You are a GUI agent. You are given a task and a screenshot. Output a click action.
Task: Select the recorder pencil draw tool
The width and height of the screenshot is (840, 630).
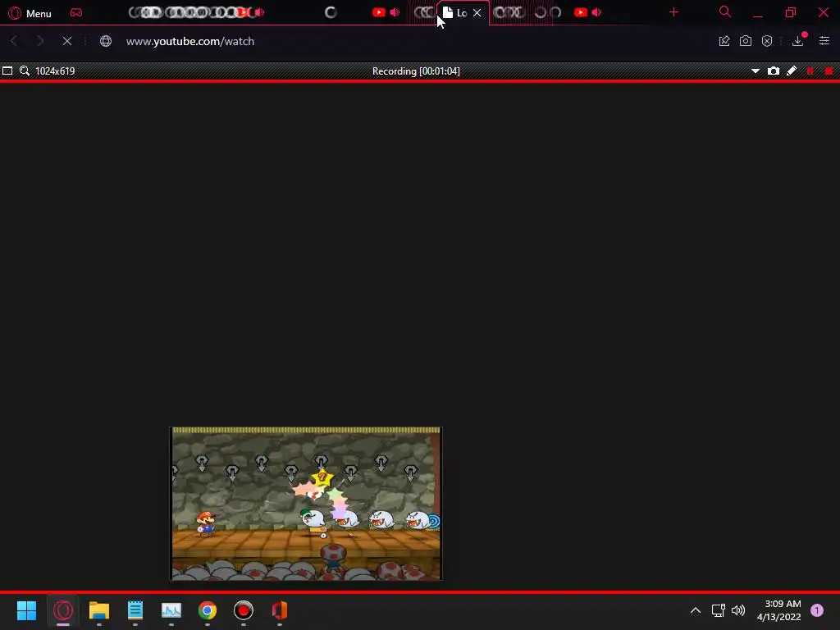tap(792, 71)
